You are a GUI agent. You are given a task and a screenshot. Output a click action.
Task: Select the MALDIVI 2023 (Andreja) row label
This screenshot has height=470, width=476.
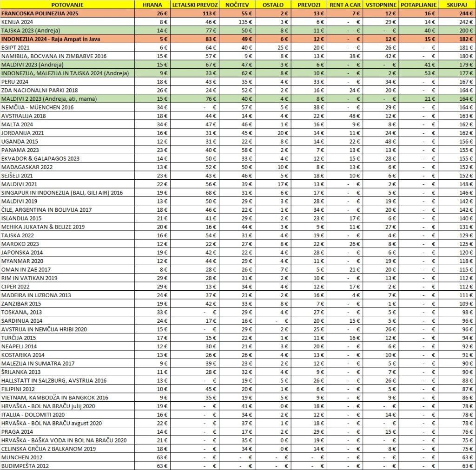[32, 64]
